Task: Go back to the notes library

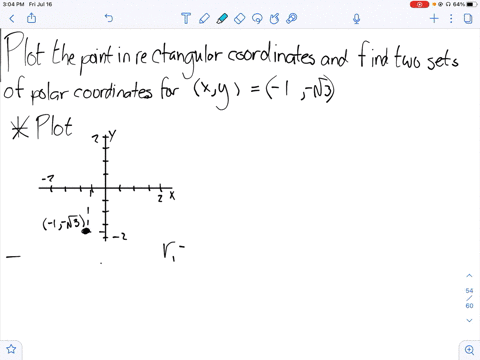Action: [x=12, y=18]
